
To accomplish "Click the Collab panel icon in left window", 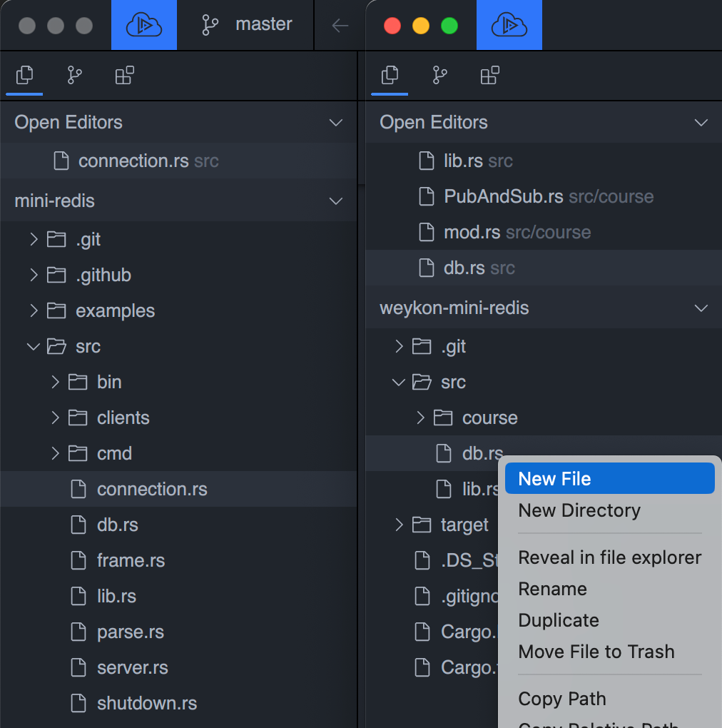I will [x=124, y=76].
